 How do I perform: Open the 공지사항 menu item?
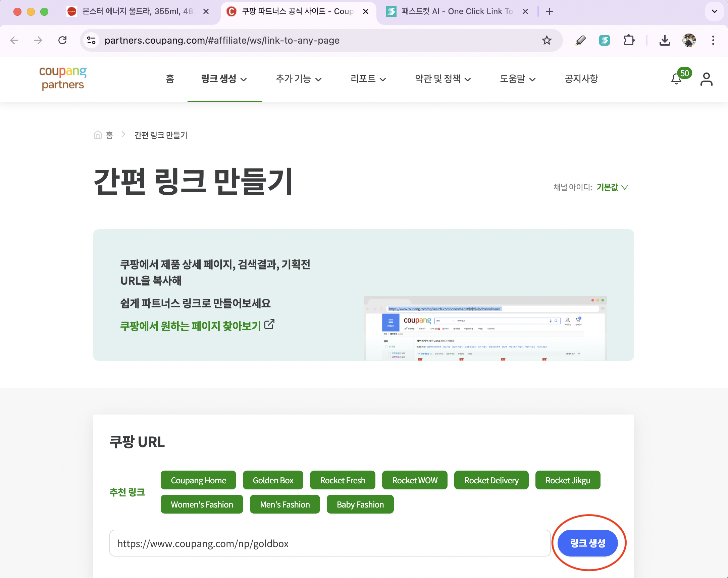pos(581,79)
